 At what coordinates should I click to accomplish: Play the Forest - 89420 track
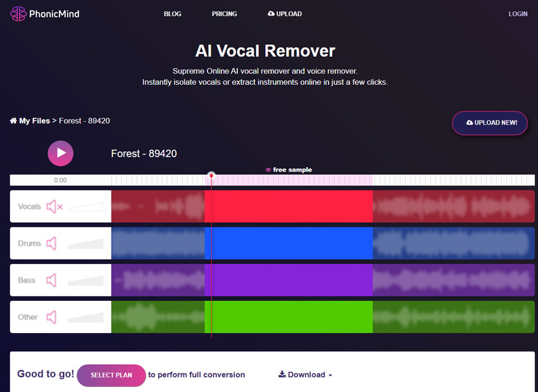coord(60,153)
